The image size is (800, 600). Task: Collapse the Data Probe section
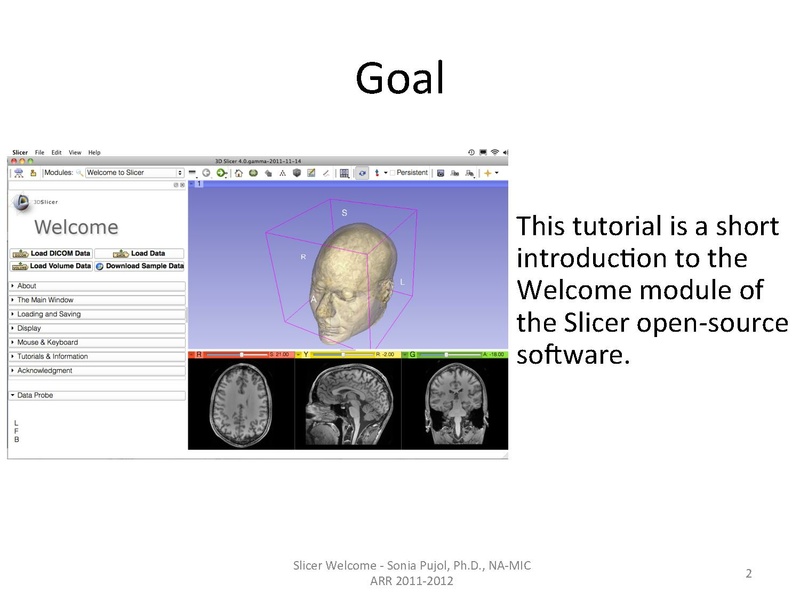click(x=97, y=395)
